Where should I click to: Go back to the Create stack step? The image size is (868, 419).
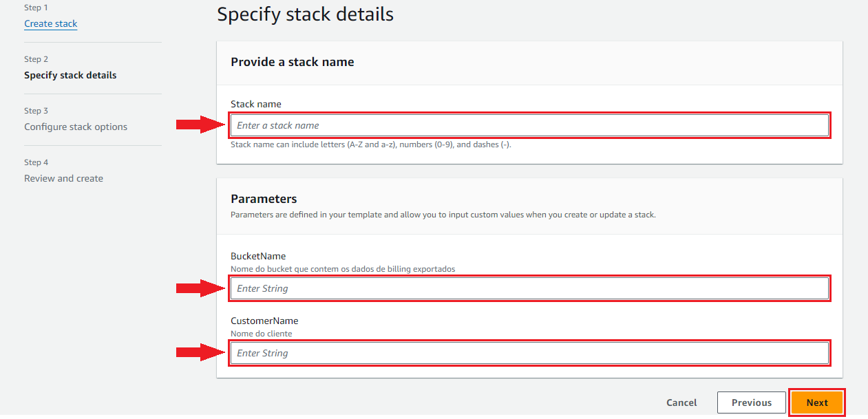click(x=51, y=23)
